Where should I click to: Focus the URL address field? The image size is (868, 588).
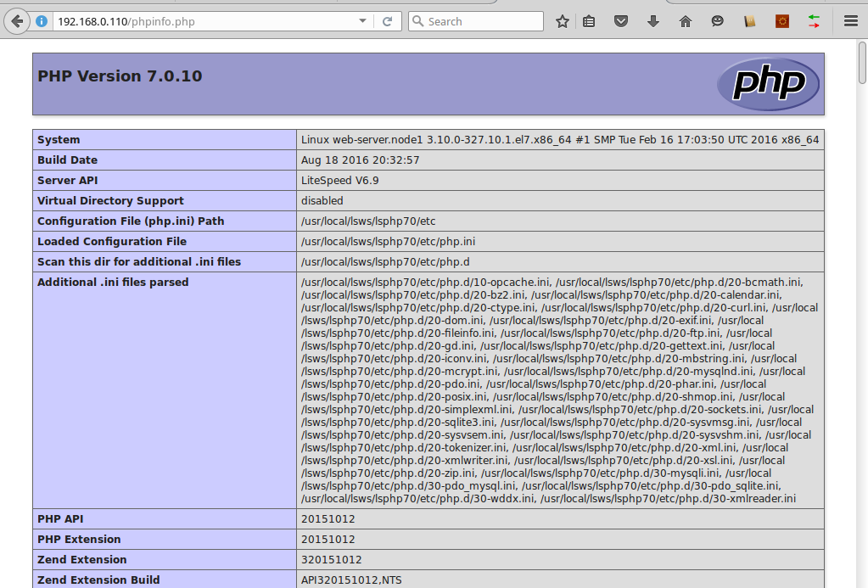(x=204, y=21)
